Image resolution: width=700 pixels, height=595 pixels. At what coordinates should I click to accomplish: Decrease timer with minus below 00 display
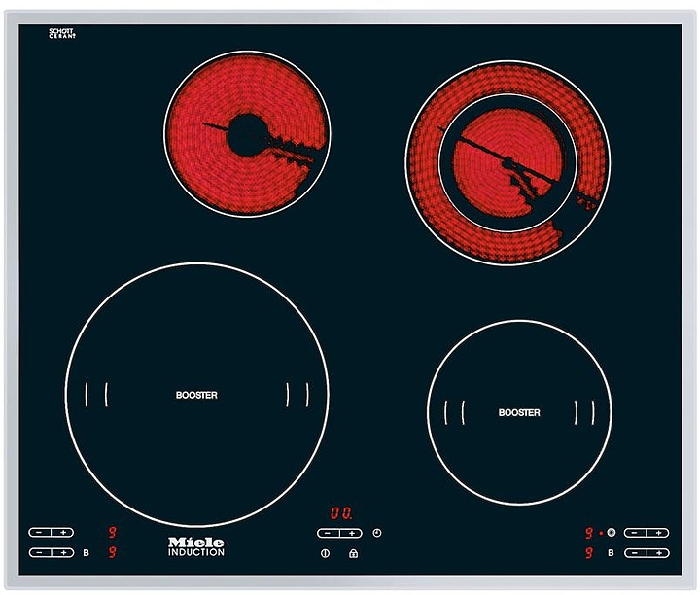click(x=329, y=533)
